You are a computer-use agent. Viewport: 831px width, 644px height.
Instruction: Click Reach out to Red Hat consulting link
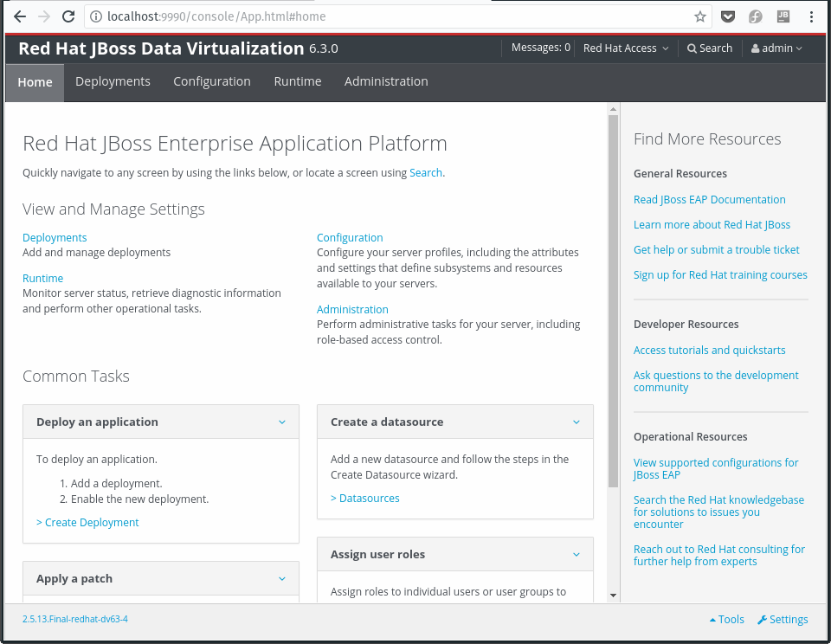tap(719, 556)
